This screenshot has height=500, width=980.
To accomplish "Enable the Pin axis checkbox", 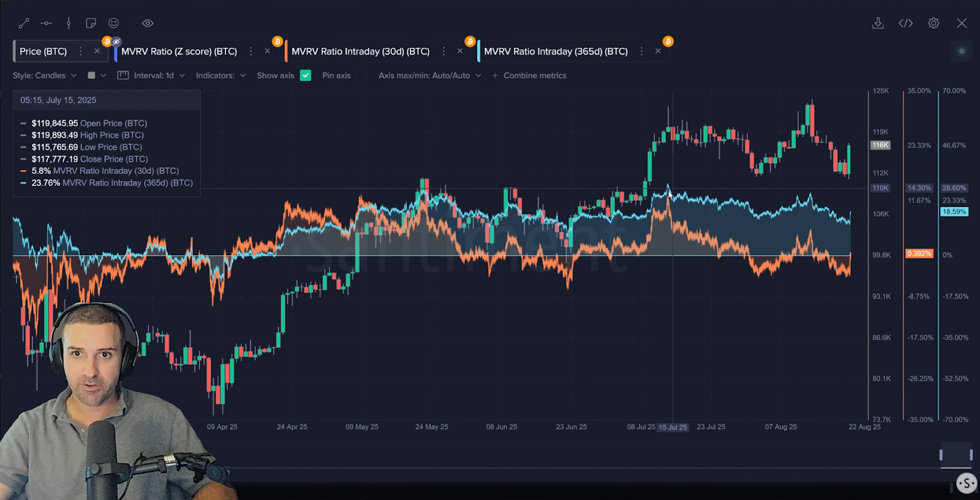I will click(363, 75).
